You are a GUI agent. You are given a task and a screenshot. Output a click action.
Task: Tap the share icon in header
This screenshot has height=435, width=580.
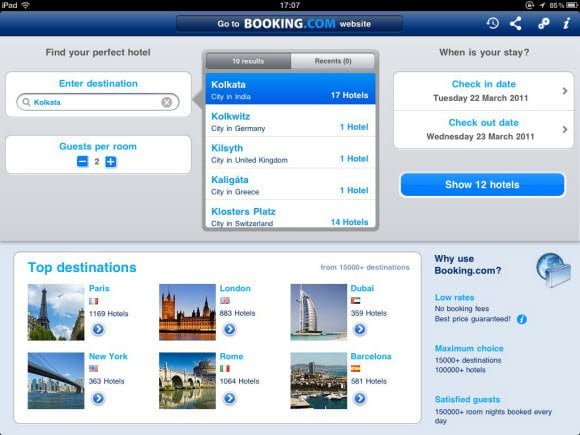pos(516,23)
